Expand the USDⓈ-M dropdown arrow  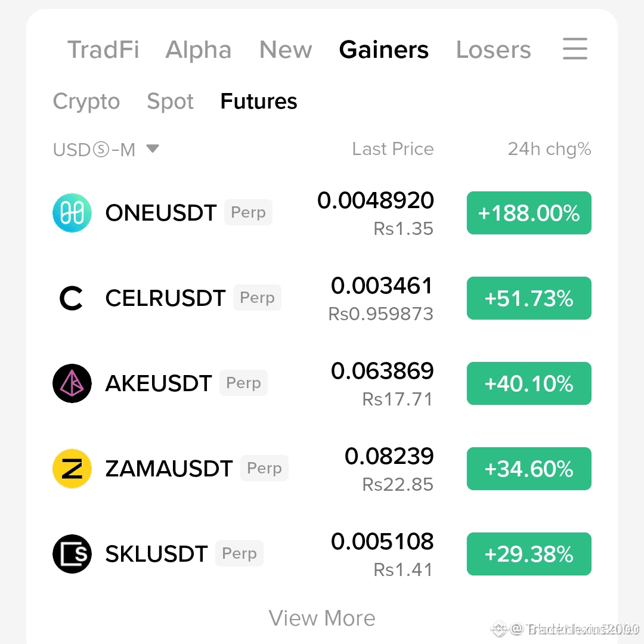(153, 148)
